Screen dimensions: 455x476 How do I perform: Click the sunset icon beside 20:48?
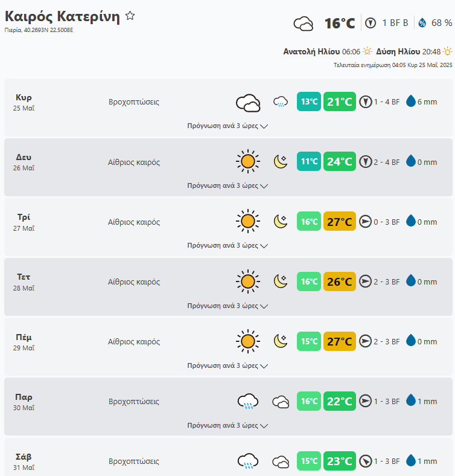click(x=447, y=51)
